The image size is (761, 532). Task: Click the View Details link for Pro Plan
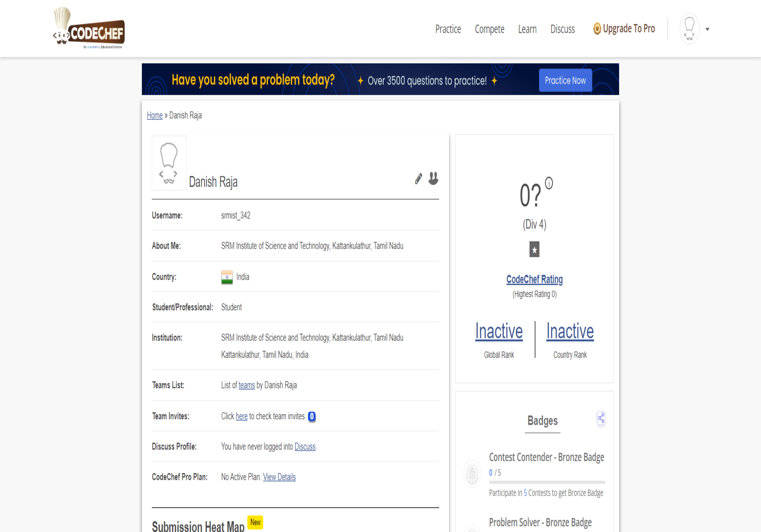(279, 477)
